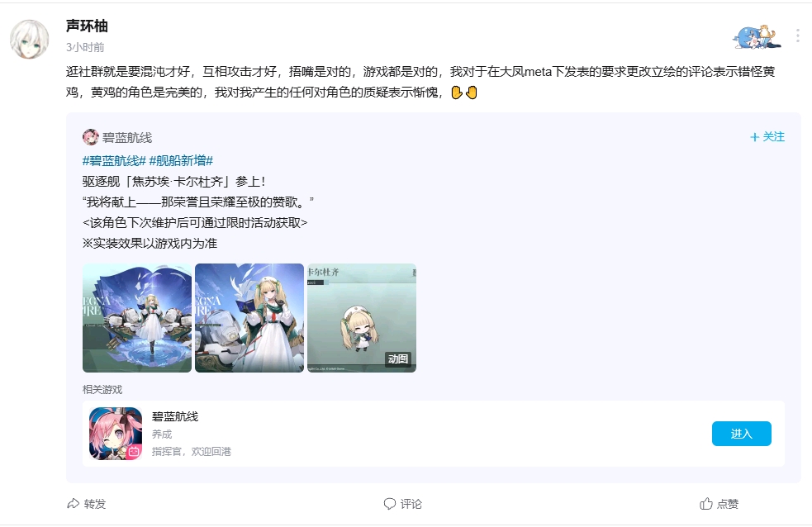Click the cat decoration badge icon
This screenshot has width=812, height=527.
point(757,36)
